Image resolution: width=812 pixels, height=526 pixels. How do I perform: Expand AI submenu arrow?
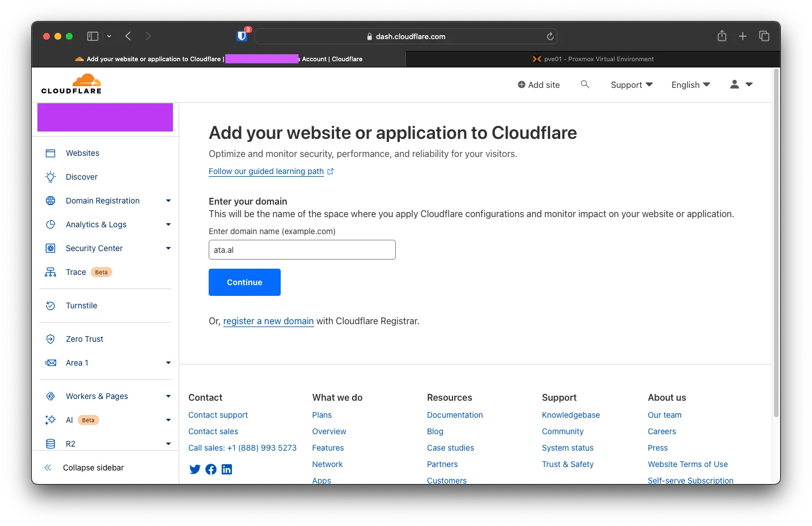pos(168,420)
